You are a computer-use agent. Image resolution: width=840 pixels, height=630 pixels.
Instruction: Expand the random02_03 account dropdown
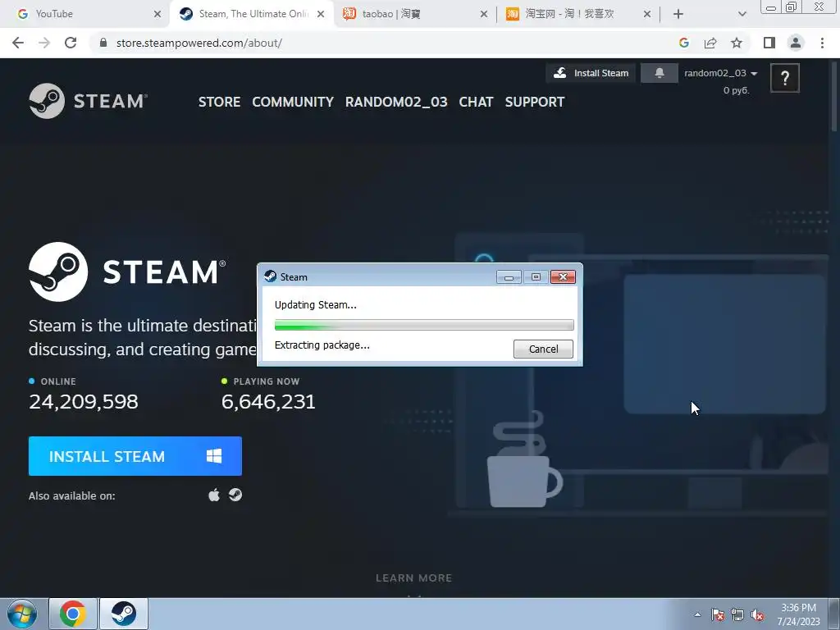(720, 73)
